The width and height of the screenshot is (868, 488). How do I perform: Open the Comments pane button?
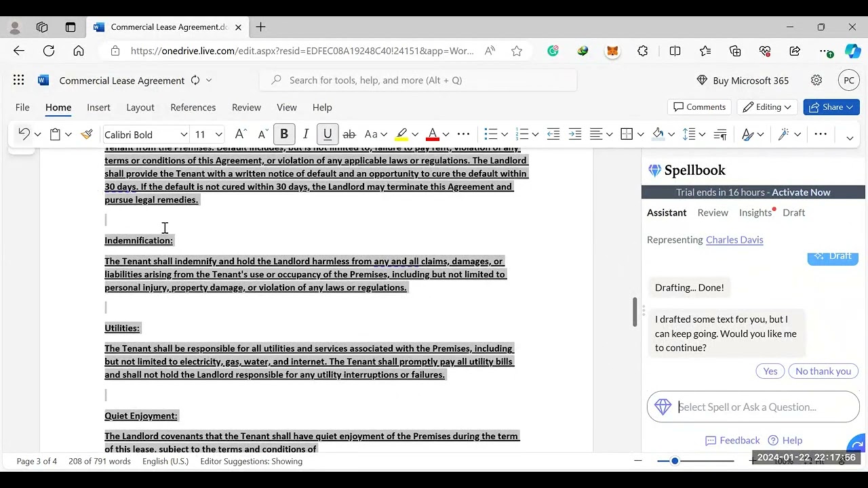point(699,107)
